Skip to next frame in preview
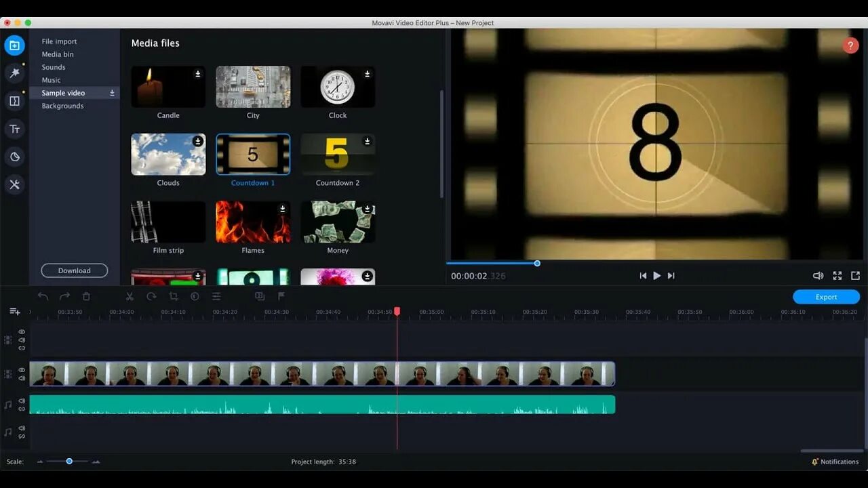868x488 pixels. (x=671, y=276)
